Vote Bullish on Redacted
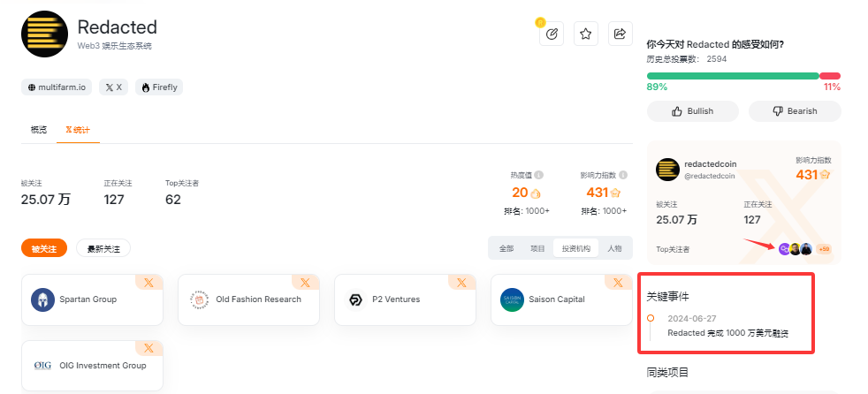Image resolution: width=868 pixels, height=394 pixels. pos(692,111)
